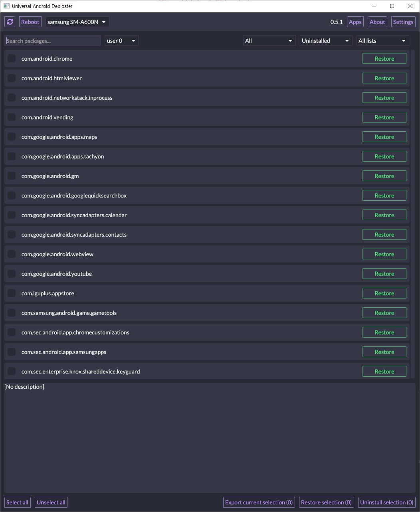This screenshot has height=512, width=420.
Task: Restore com.google.android.googlequicksearchbox package
Action: (384, 196)
